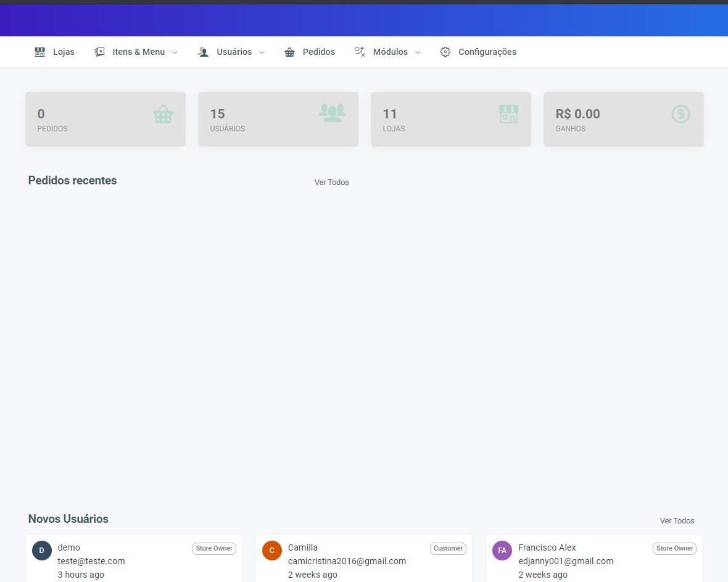
Task: Click the dollar icon on Ganhos card
Action: click(x=680, y=113)
